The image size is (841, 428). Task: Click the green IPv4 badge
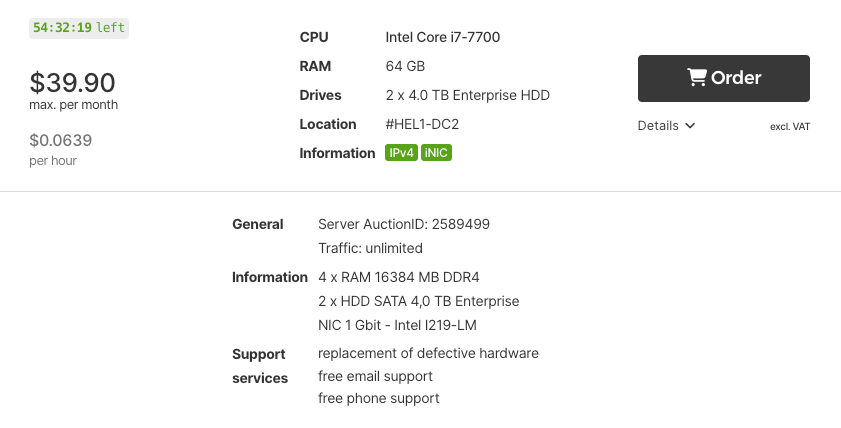tap(401, 153)
